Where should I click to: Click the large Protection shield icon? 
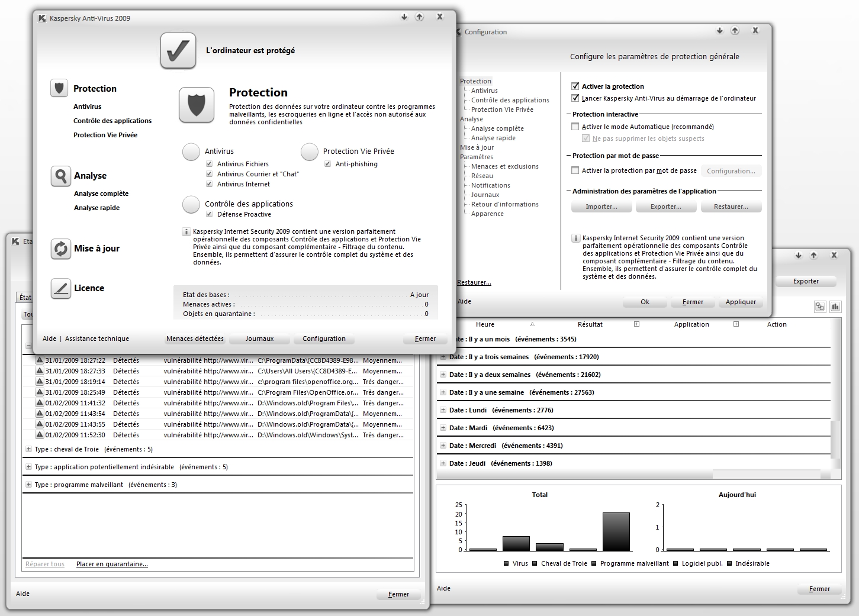(x=196, y=105)
